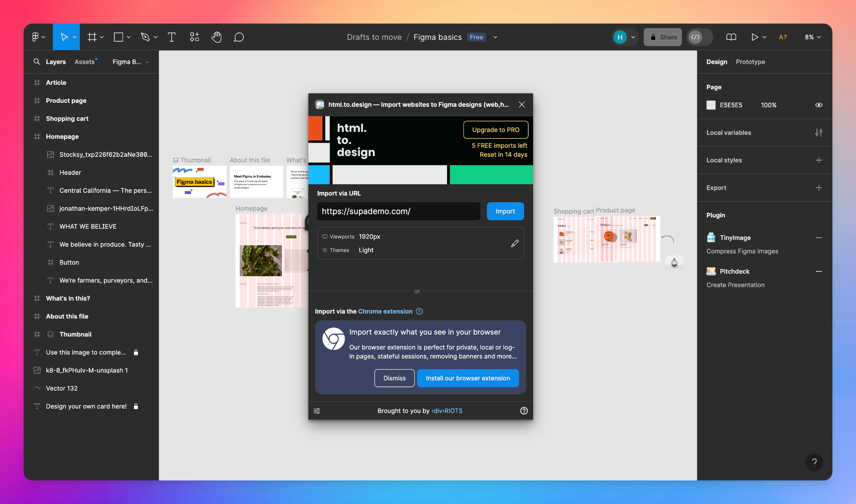Open Frame tools dropdown arrow
This screenshot has width=856, height=504.
tap(102, 37)
